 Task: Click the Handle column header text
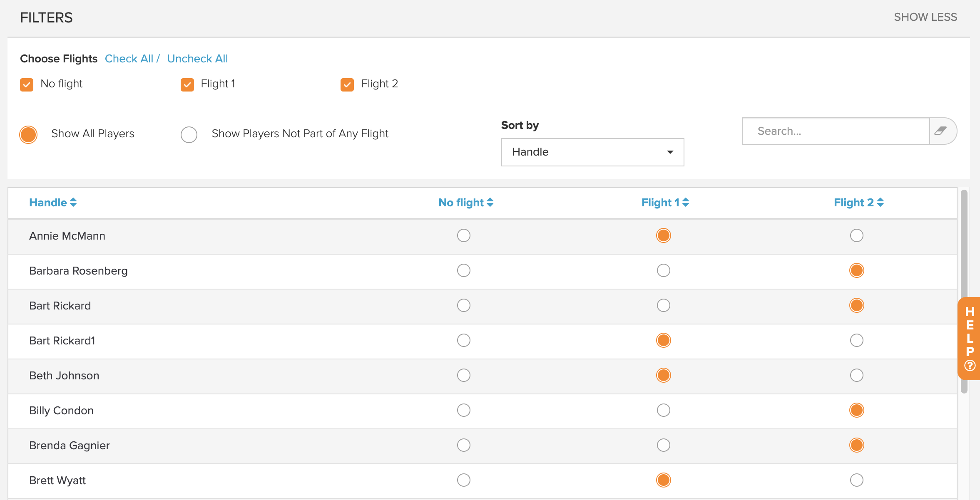tap(48, 203)
